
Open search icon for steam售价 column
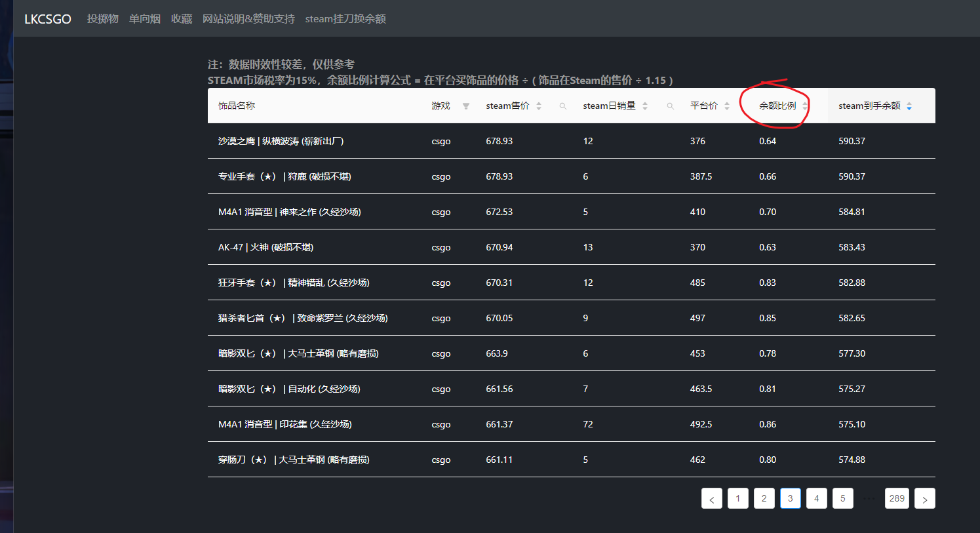(562, 106)
